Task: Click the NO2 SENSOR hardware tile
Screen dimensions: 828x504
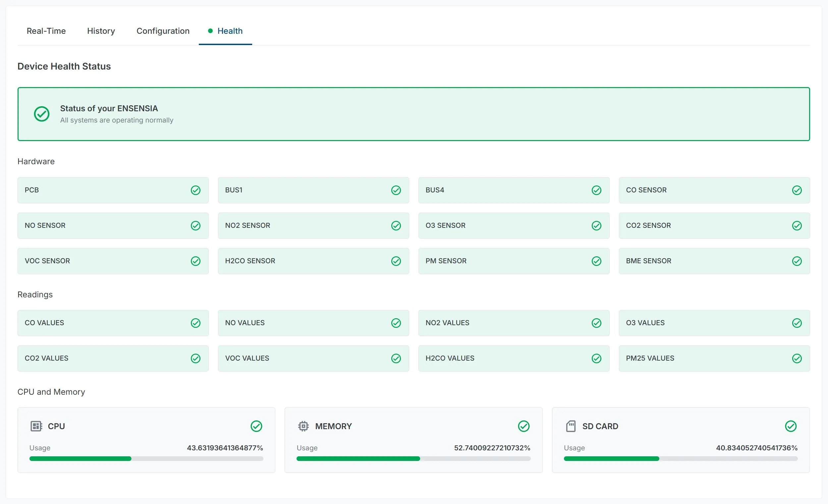Action: (313, 226)
